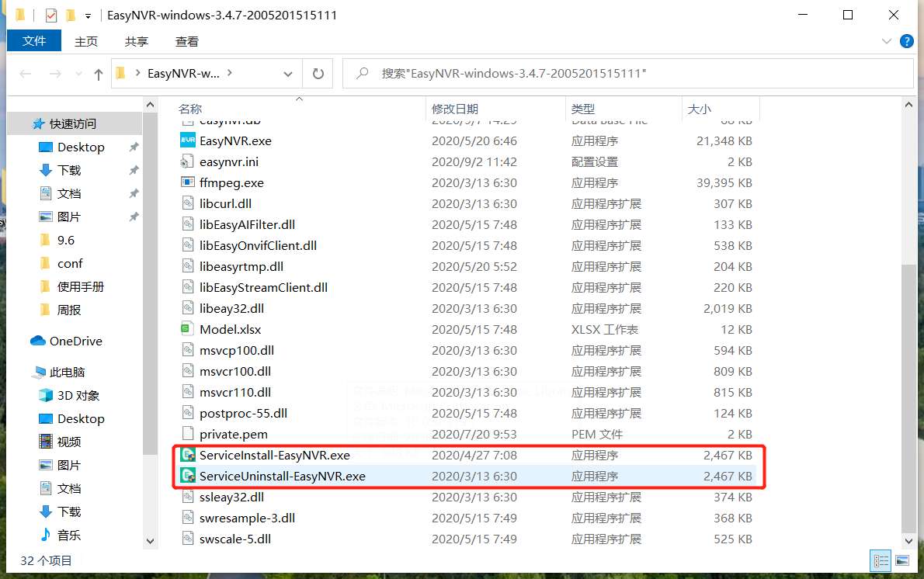
Task: Open quick access toolbar customize dropdown
Action: pos(88,16)
